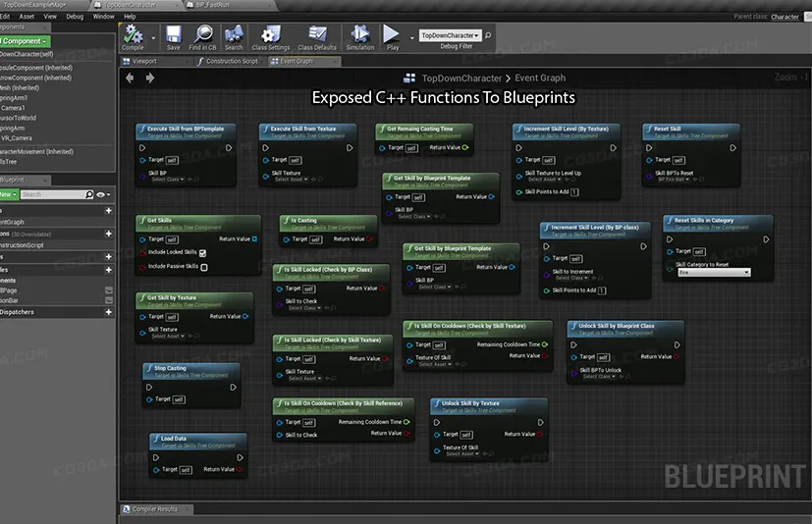Select ConstructionScript in My Blueprint list
The width and height of the screenshot is (812, 524).
coord(22,245)
